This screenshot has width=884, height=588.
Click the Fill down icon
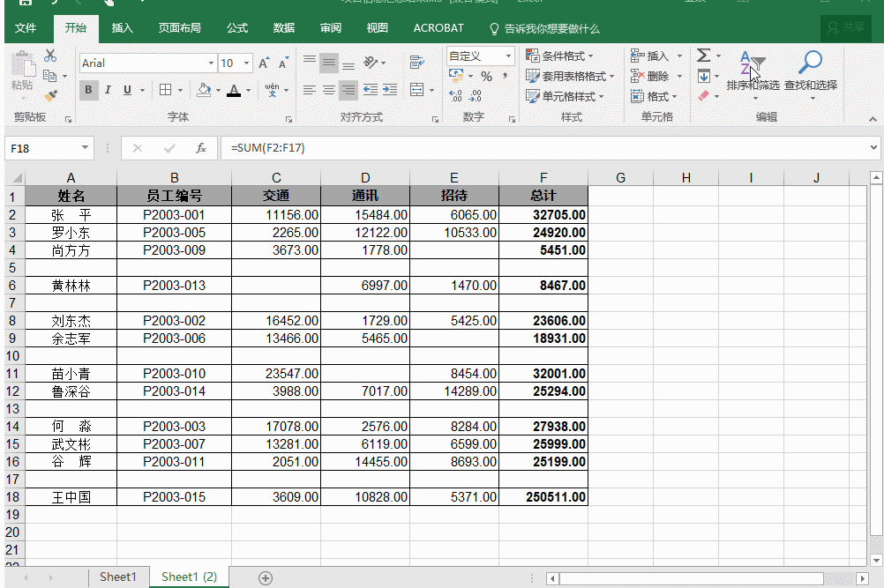pyautogui.click(x=704, y=76)
